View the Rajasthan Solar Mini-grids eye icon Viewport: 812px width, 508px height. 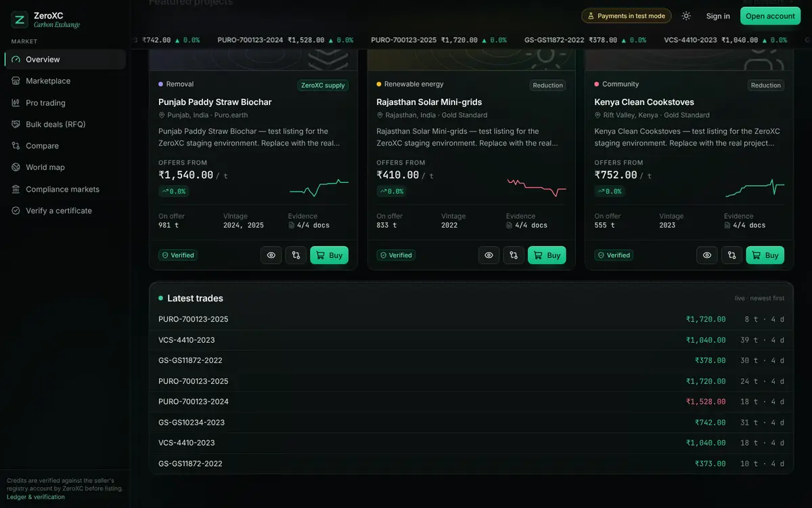point(489,255)
